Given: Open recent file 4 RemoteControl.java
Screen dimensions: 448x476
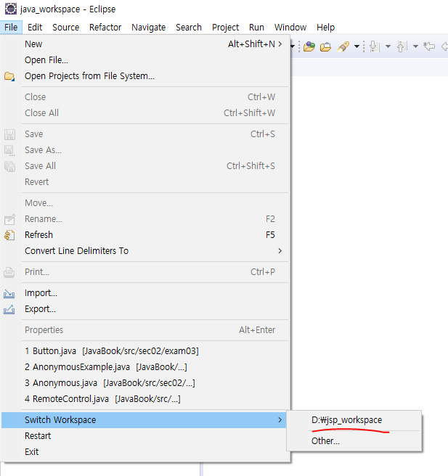Looking at the screenshot, I should coord(145,399).
